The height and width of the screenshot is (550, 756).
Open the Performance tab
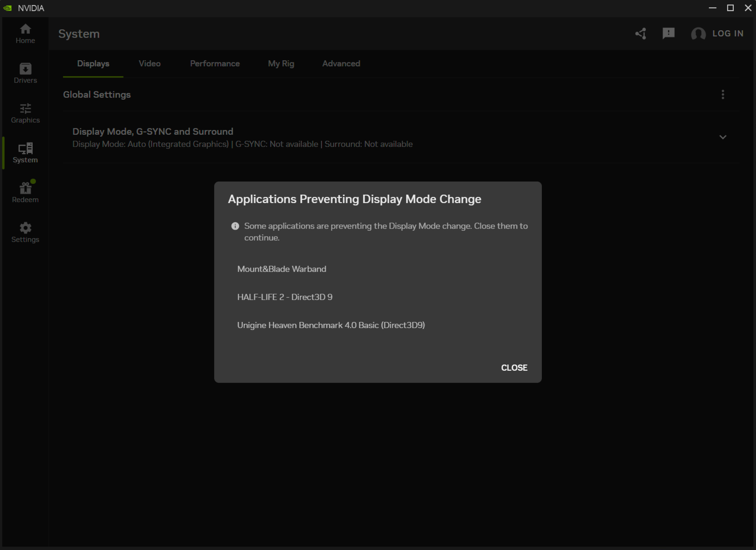(215, 63)
